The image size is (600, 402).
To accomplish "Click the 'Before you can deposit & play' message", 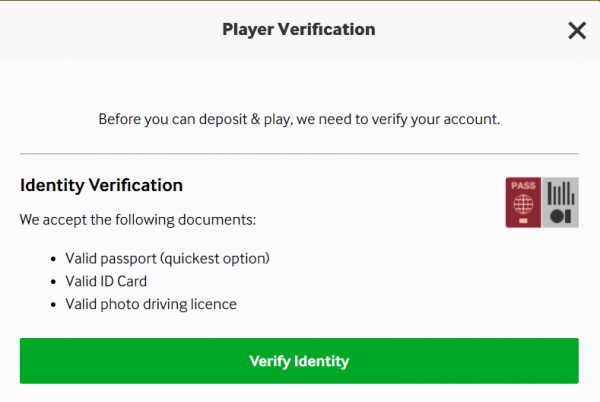I will tap(299, 119).
